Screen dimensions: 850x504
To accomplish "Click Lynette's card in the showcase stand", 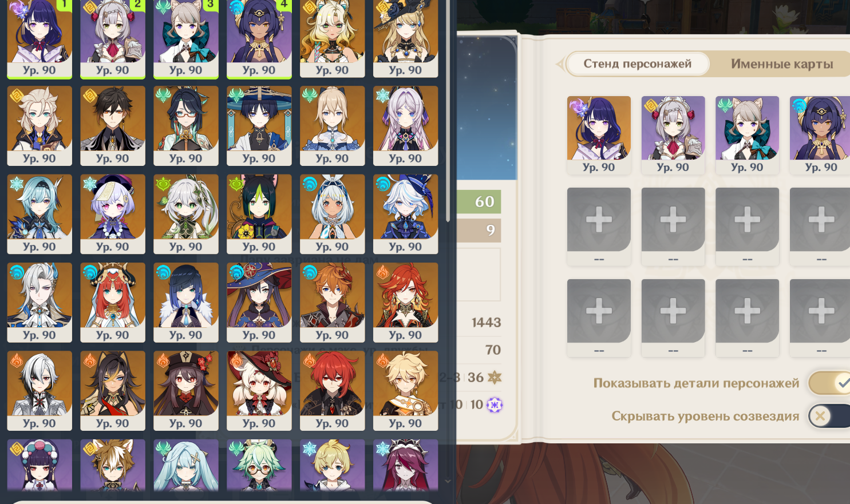I will (x=747, y=135).
